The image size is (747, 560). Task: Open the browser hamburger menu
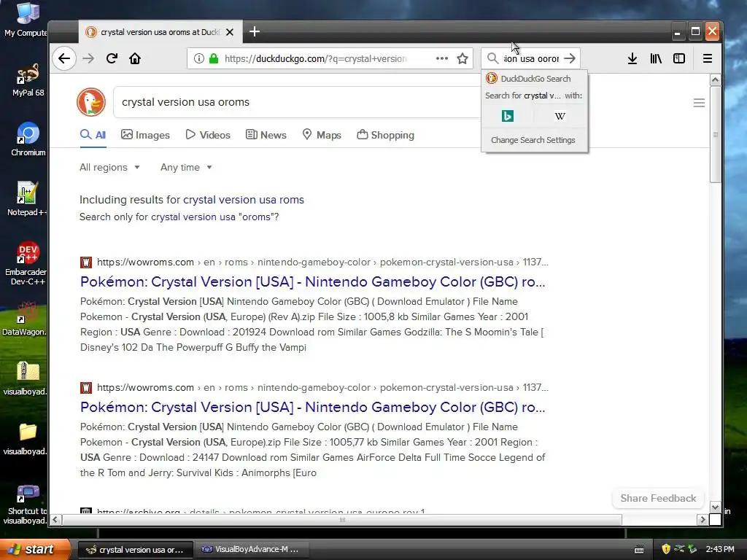[x=708, y=58]
